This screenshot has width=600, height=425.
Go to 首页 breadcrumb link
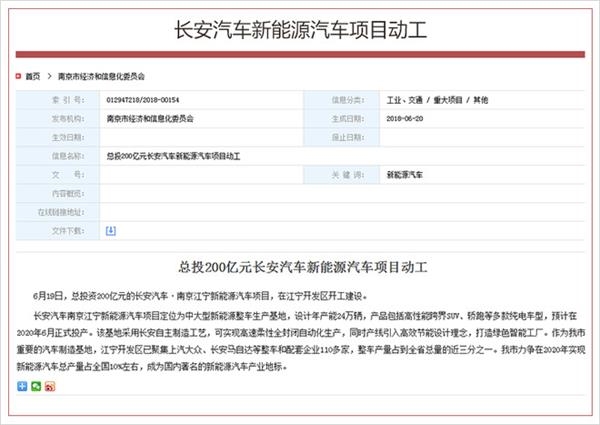[x=33, y=77]
